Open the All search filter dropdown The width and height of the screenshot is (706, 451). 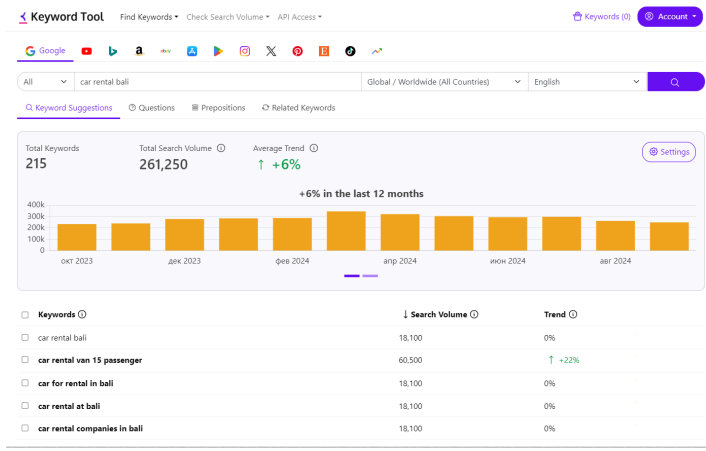click(45, 82)
